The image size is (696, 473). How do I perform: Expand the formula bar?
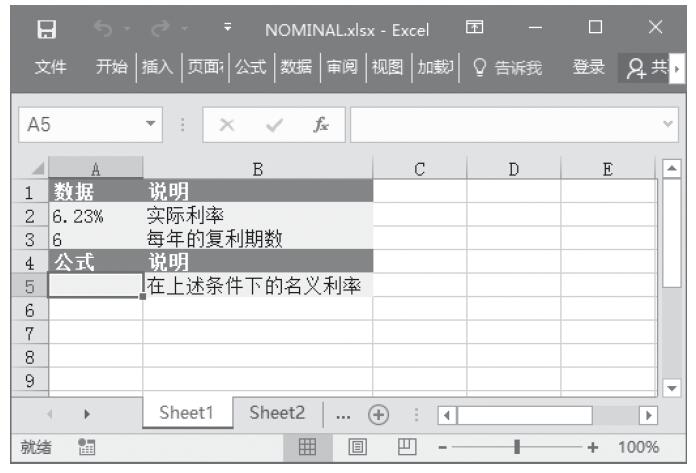(672, 125)
